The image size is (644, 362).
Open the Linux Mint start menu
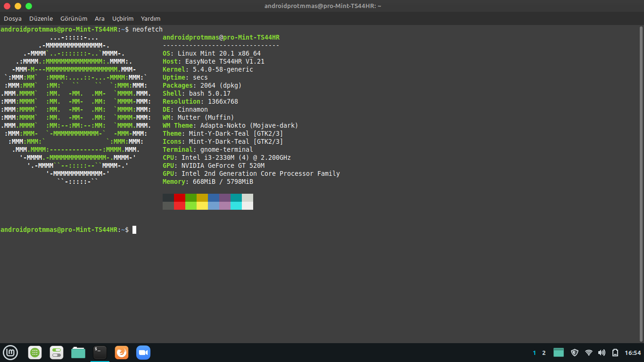(10, 352)
